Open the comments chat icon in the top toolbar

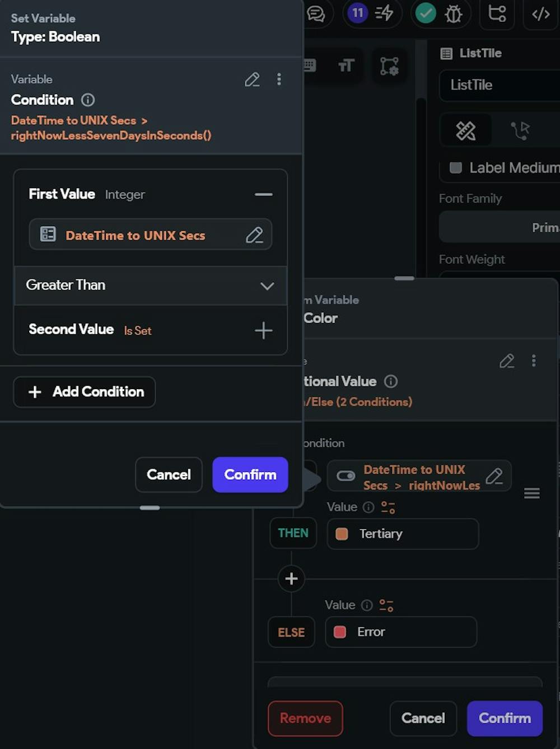(316, 13)
